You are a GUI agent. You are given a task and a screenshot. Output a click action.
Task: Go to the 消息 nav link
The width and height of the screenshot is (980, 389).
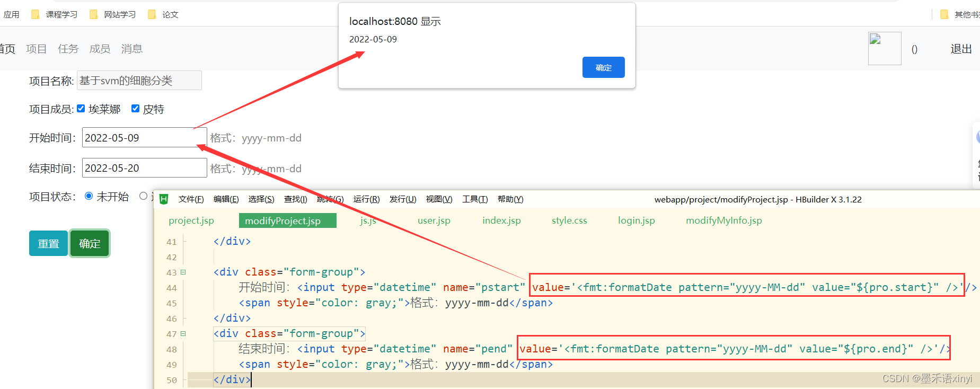click(132, 49)
